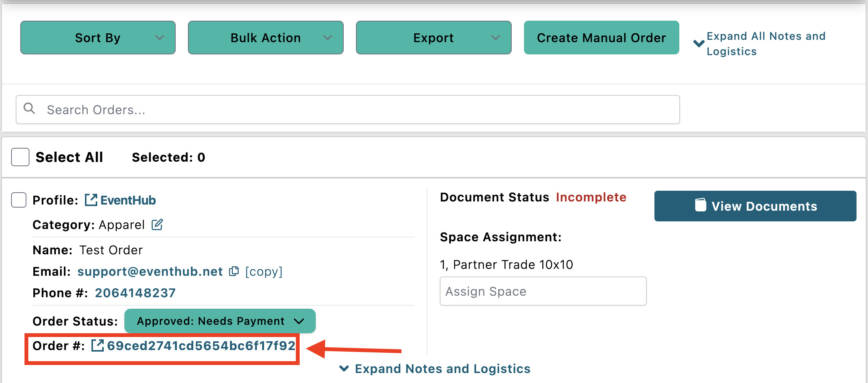
Task: Click the document icon in View Documents
Action: [x=700, y=206]
